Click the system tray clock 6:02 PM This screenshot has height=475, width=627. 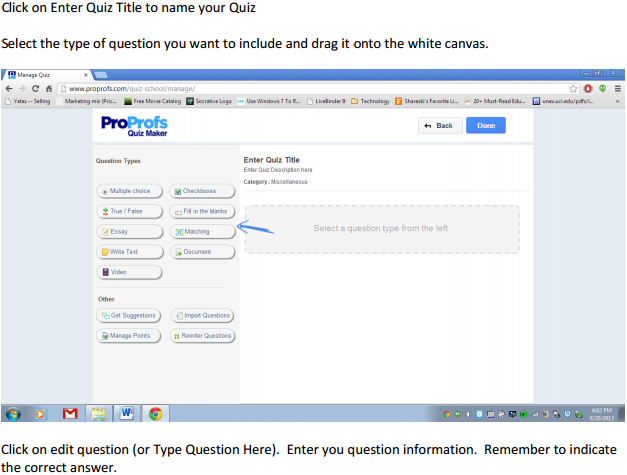[x=602, y=414]
